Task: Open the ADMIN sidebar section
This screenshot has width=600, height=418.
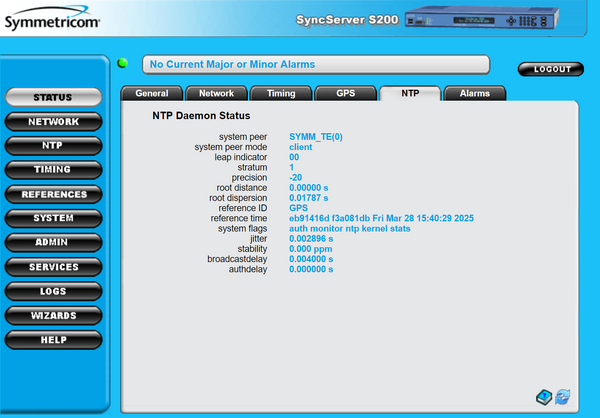Action: 53,243
